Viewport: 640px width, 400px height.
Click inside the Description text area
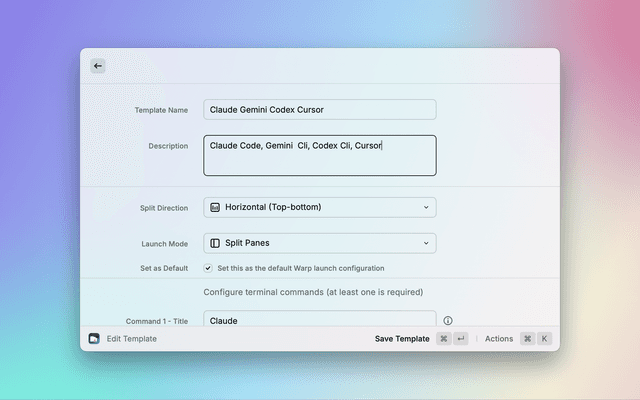click(320, 157)
